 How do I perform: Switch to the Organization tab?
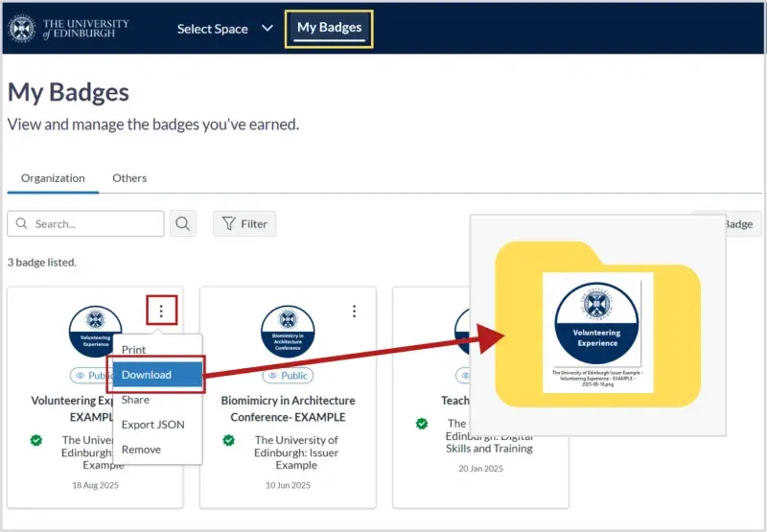tap(53, 178)
